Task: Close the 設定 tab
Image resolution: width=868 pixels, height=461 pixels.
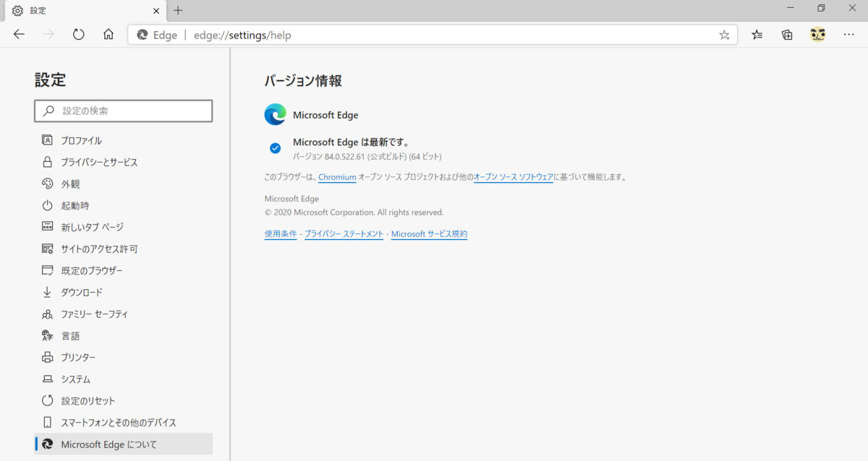Action: pos(156,11)
